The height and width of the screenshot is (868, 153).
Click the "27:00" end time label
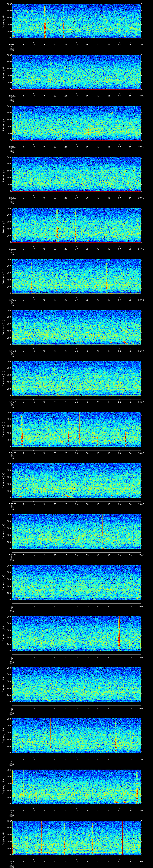pyautogui.click(x=141, y=555)
